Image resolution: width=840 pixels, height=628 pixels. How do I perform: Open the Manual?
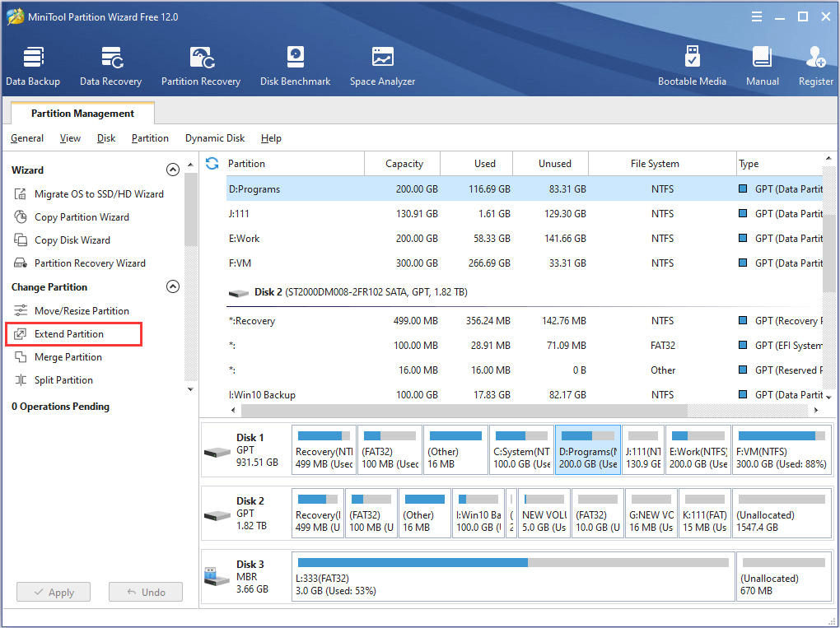click(x=763, y=67)
